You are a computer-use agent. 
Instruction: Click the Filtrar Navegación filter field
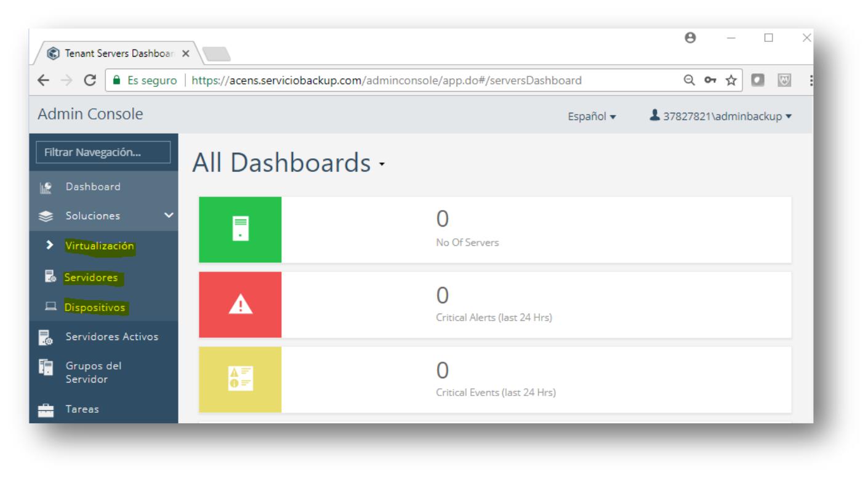pyautogui.click(x=103, y=152)
